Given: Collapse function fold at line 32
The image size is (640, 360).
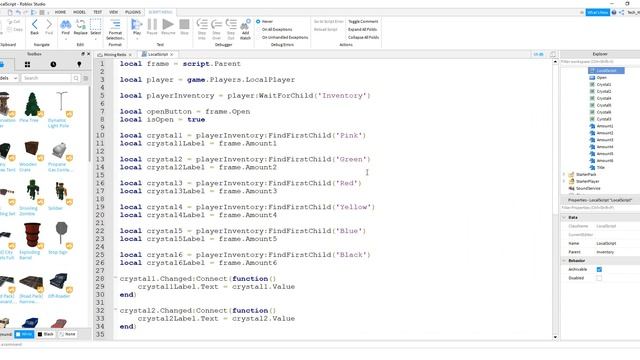Looking at the screenshot, I should [x=116, y=310].
